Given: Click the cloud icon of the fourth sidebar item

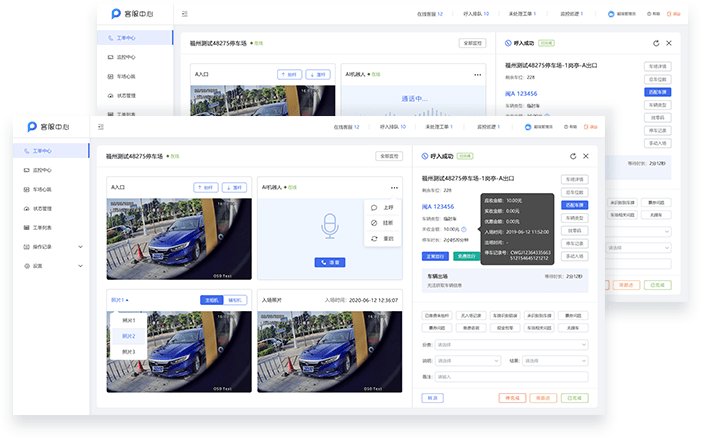Looking at the screenshot, I should 27,209.
